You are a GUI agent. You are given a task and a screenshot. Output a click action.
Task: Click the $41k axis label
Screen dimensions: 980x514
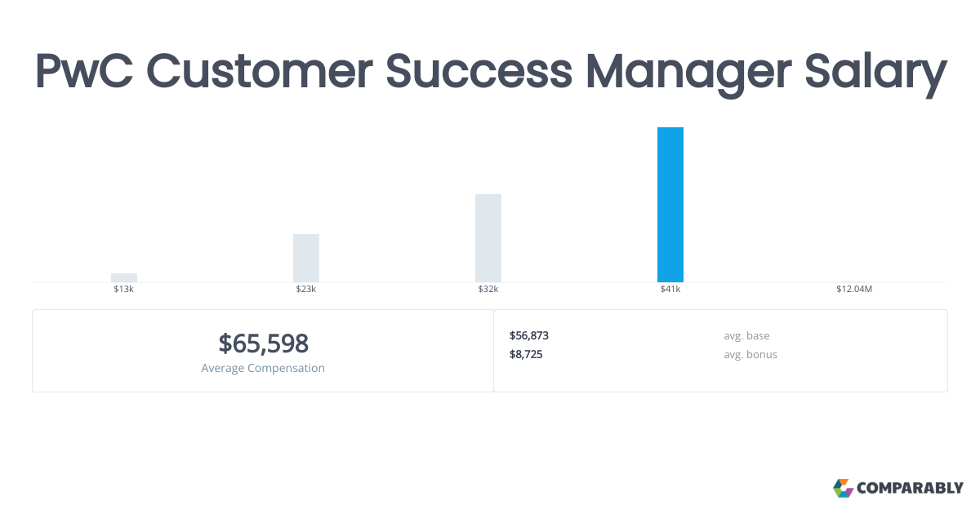point(670,290)
